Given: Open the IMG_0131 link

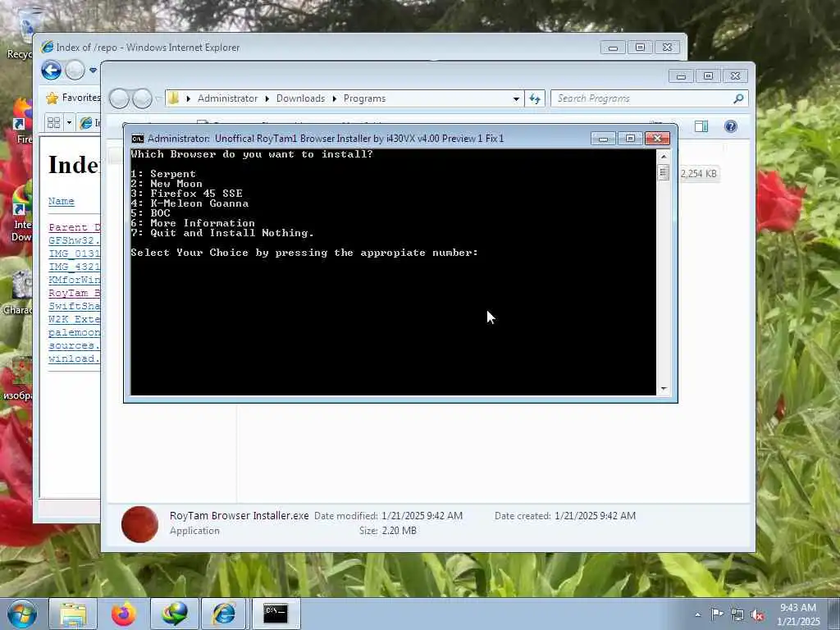Looking at the screenshot, I should point(74,253).
